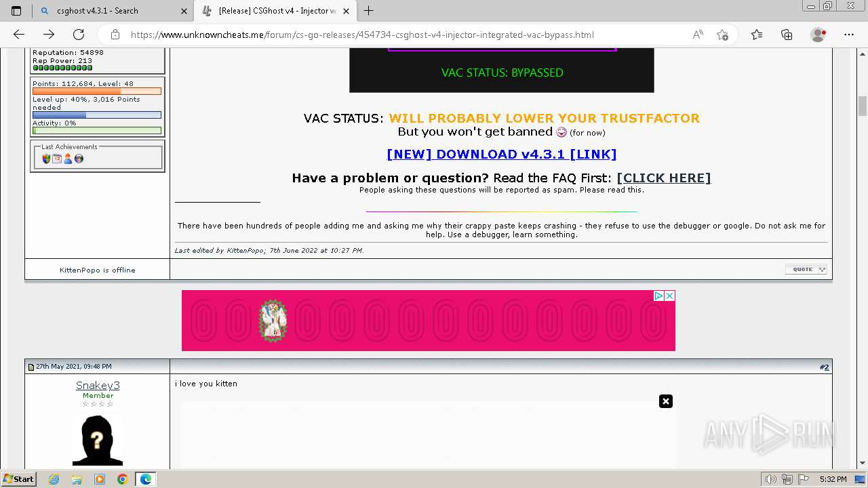
Task: Click the 'WILL PROBABLY LOWER YOUR TRUSTFACTOR' text
Action: pos(545,118)
